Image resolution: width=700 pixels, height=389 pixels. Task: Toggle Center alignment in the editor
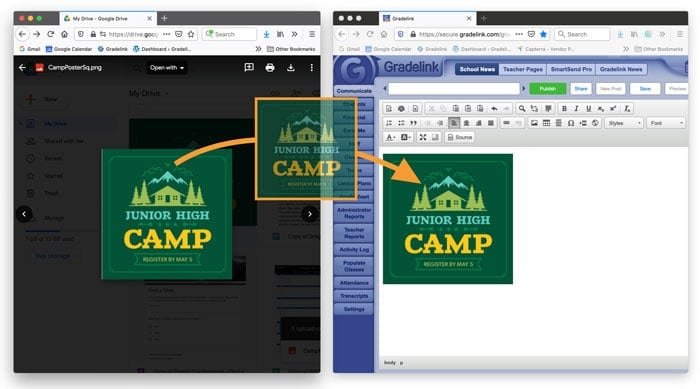coord(467,123)
